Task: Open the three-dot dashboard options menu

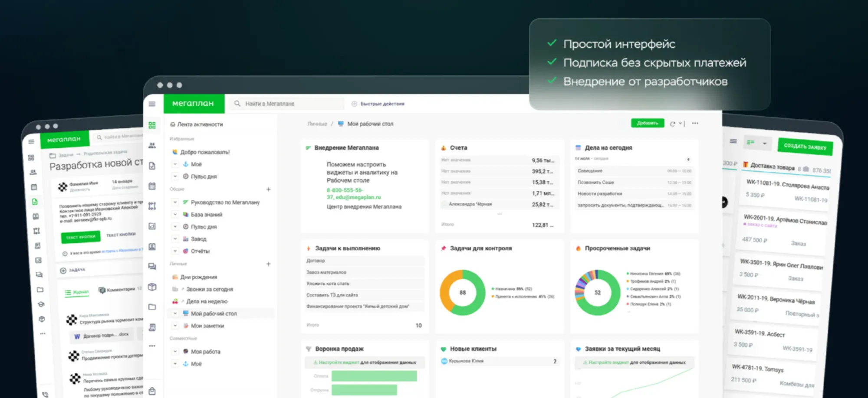Action: coord(695,123)
